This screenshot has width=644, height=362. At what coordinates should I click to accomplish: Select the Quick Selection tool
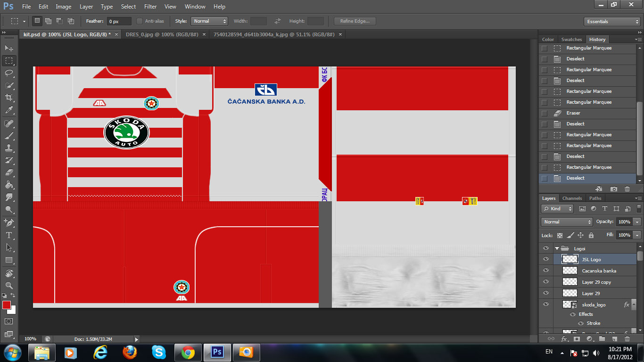pyautogui.click(x=9, y=85)
